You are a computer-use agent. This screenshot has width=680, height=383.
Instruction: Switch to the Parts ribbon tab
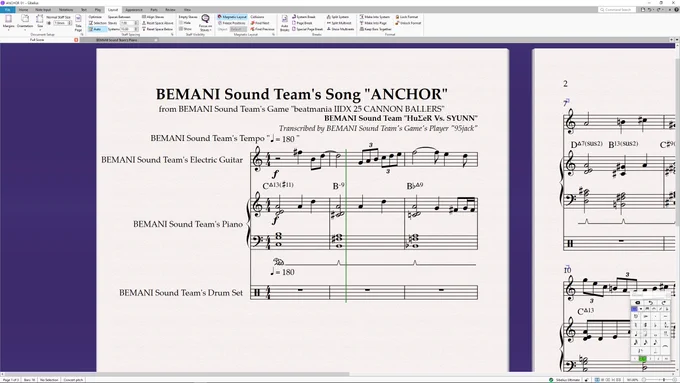tap(154, 10)
